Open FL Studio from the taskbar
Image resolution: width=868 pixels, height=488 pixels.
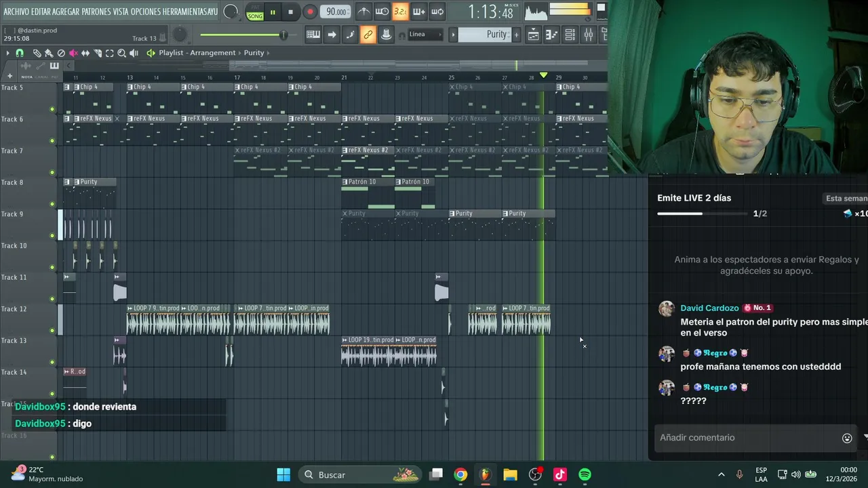[485, 474]
